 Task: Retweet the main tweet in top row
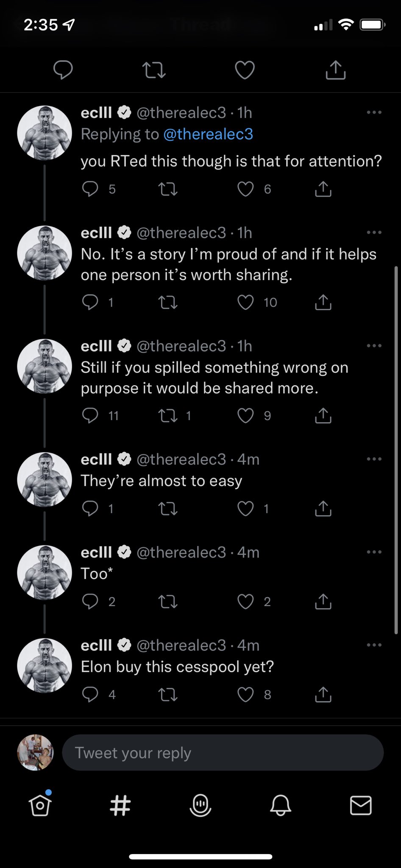pos(153,70)
